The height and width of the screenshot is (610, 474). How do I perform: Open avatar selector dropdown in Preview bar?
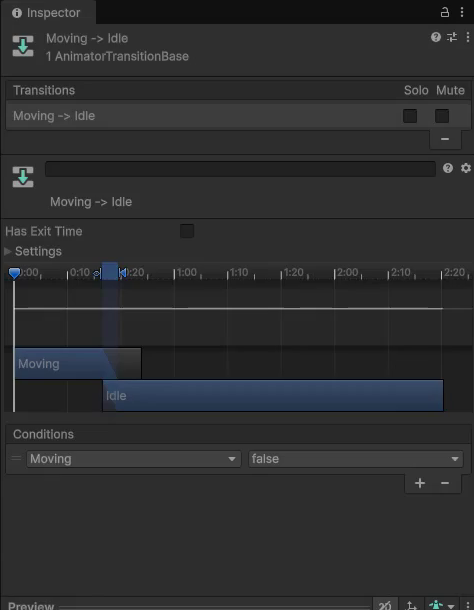442,605
